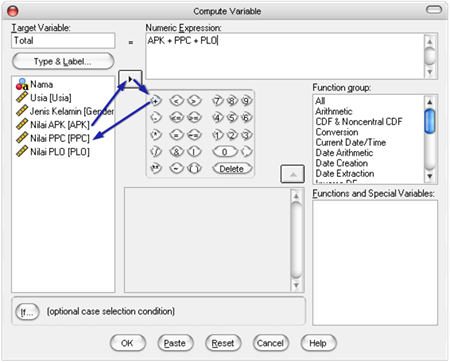Click keypad digit 8

coord(232,100)
